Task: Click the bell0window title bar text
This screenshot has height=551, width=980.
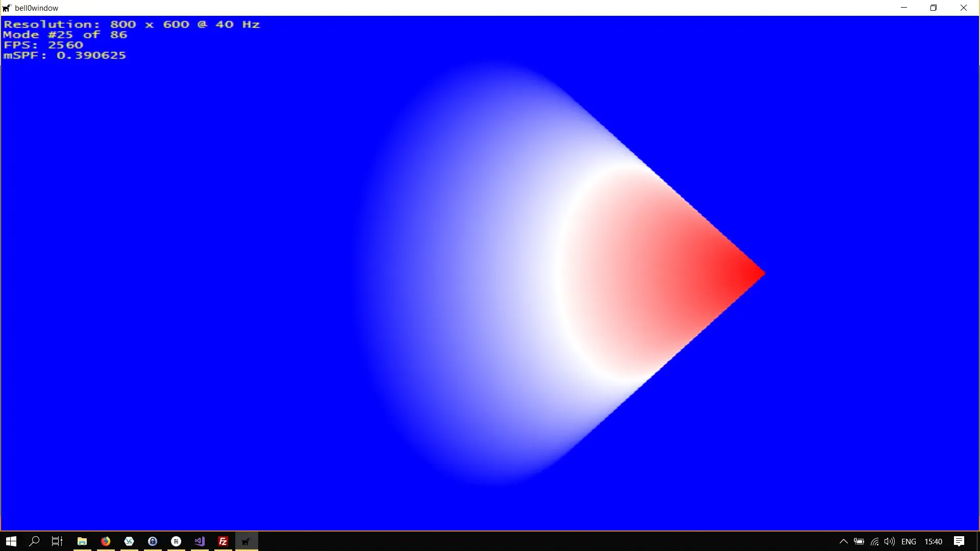Action: click(x=36, y=8)
